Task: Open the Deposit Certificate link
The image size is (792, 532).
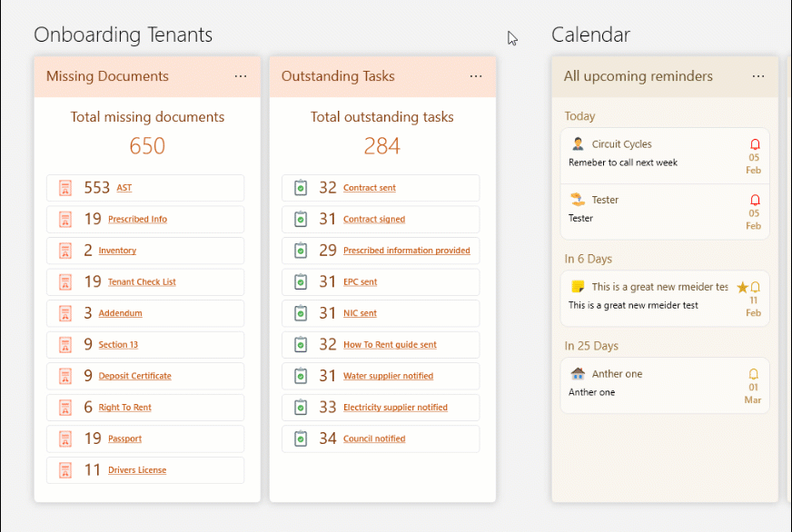Action: (134, 376)
